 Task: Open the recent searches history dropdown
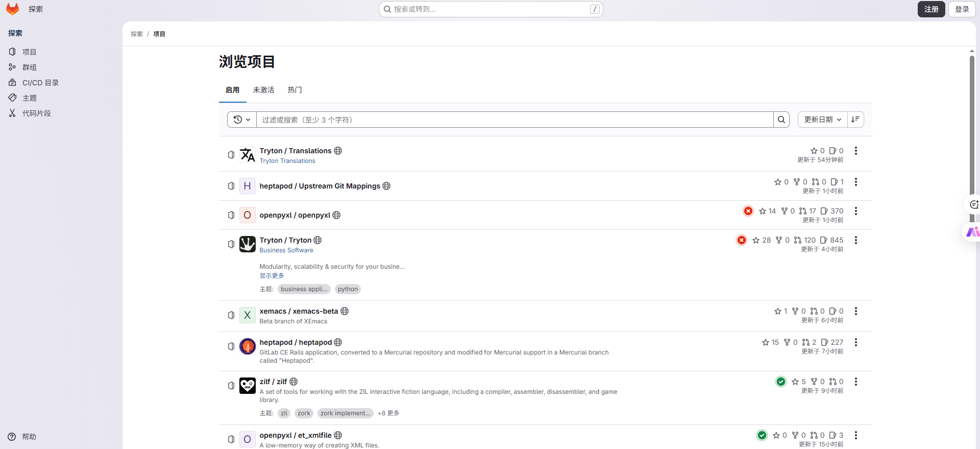(242, 120)
